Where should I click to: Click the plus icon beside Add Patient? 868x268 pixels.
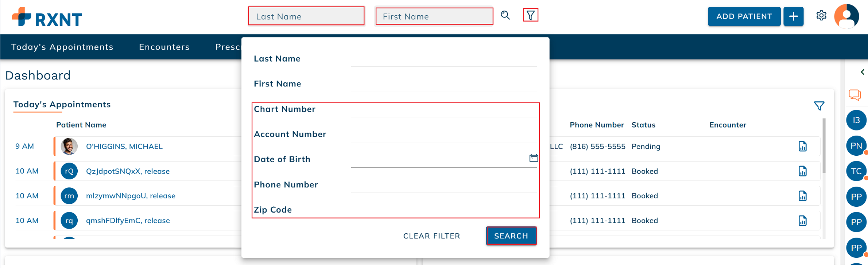(793, 16)
